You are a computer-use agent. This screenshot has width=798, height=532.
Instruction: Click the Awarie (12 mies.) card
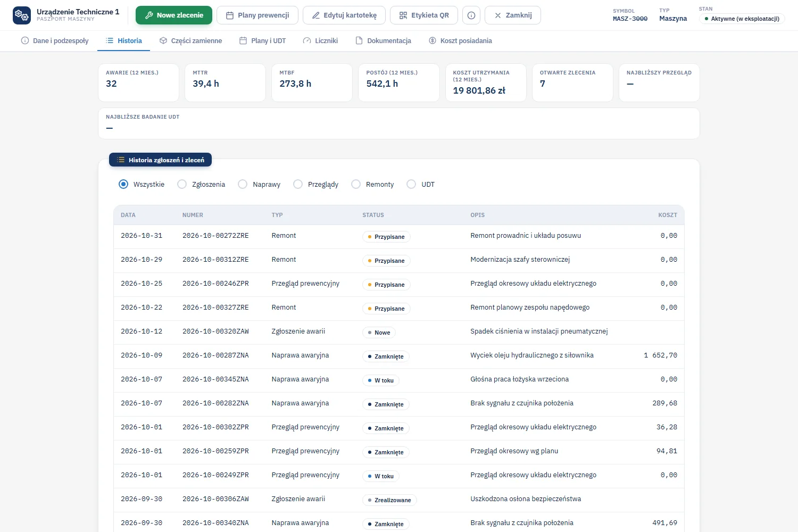click(138, 82)
